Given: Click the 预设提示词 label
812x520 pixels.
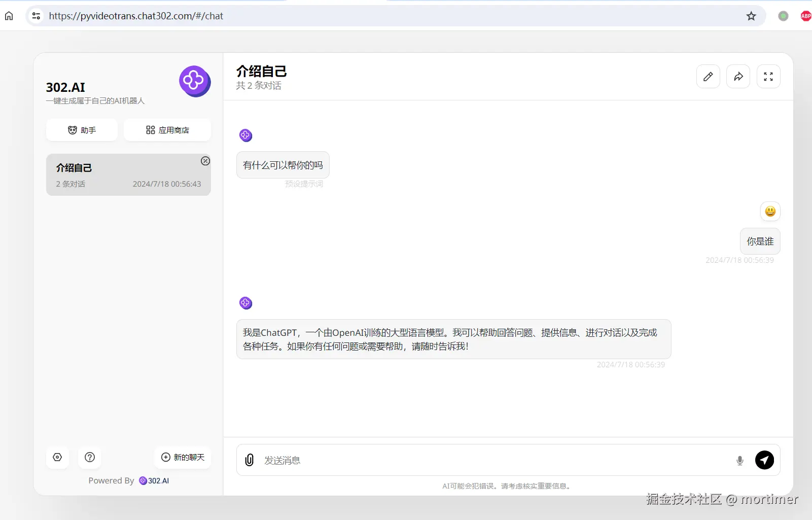Looking at the screenshot, I should 304,184.
